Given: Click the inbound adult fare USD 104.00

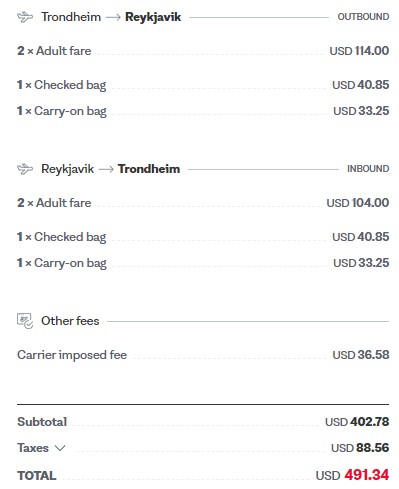Looking at the screenshot, I should pos(358,203).
